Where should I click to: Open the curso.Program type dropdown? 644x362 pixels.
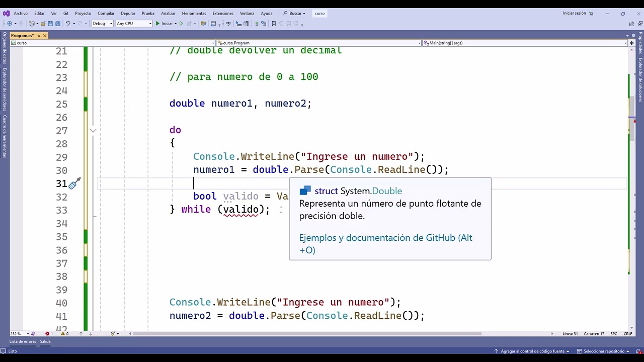click(x=319, y=43)
